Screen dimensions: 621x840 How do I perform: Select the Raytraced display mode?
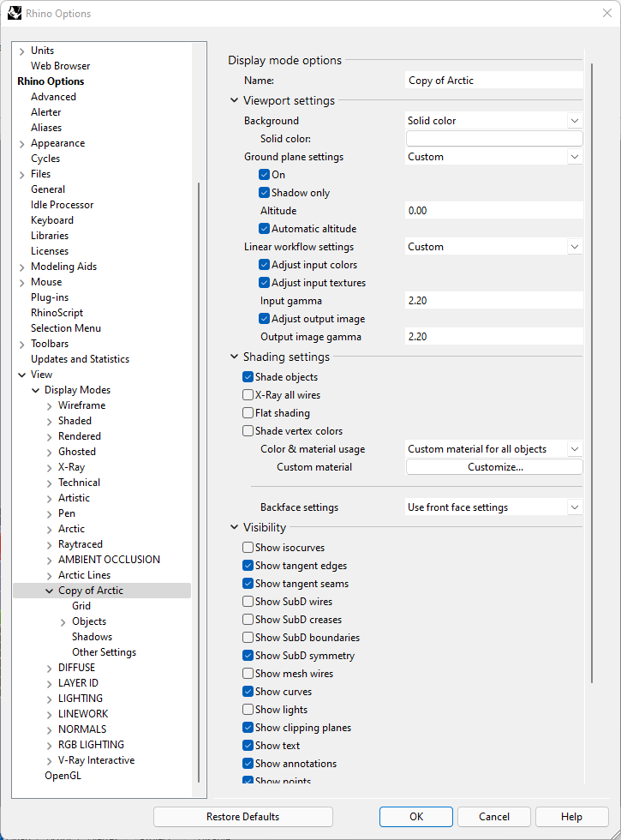81,544
